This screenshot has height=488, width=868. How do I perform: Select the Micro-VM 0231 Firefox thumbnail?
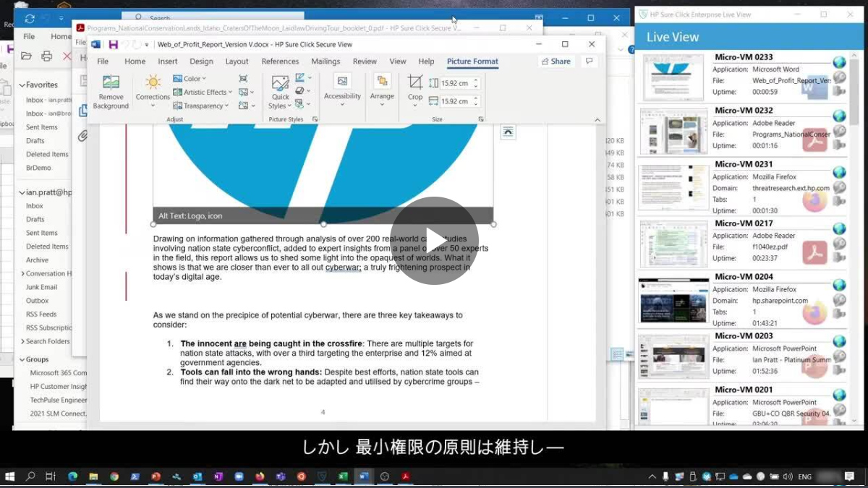[673, 188]
